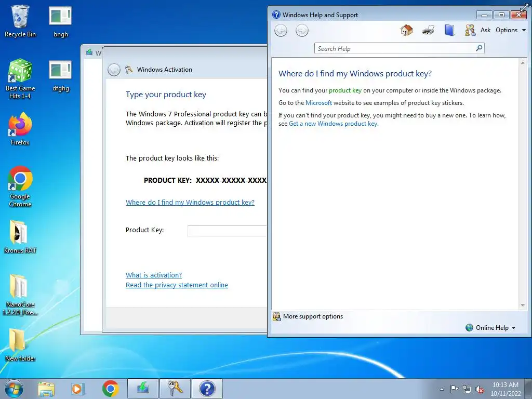The height and width of the screenshot is (399, 532).
Task: Switch to Windows Activation taskbar button
Action: (x=175, y=389)
